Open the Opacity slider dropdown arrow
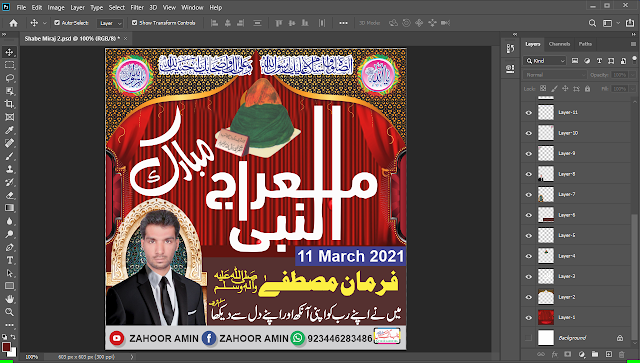640x363 pixels. coord(632,75)
